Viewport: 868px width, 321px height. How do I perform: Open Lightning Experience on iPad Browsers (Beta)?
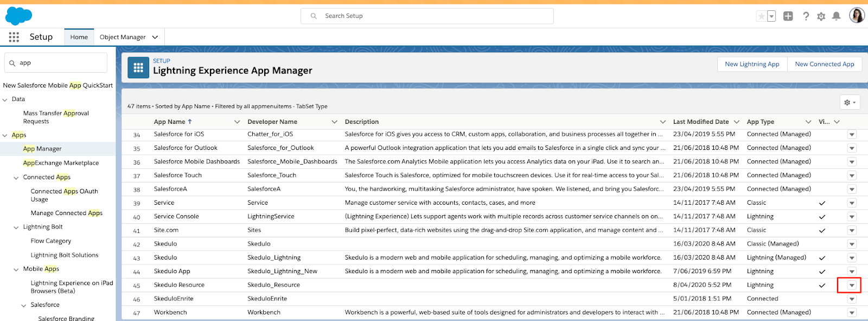[72, 287]
